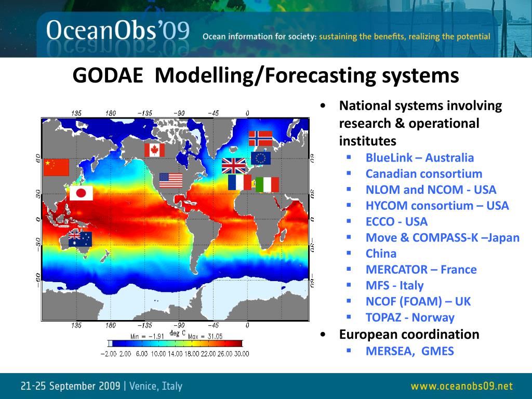Click the temperature color scale bar
532x399 pixels.
point(176,343)
